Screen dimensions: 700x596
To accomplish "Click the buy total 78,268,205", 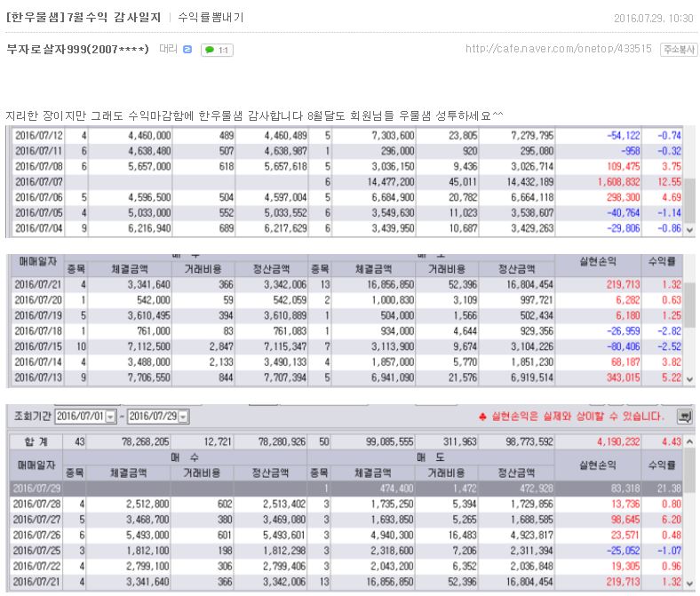I will pyautogui.click(x=145, y=442).
